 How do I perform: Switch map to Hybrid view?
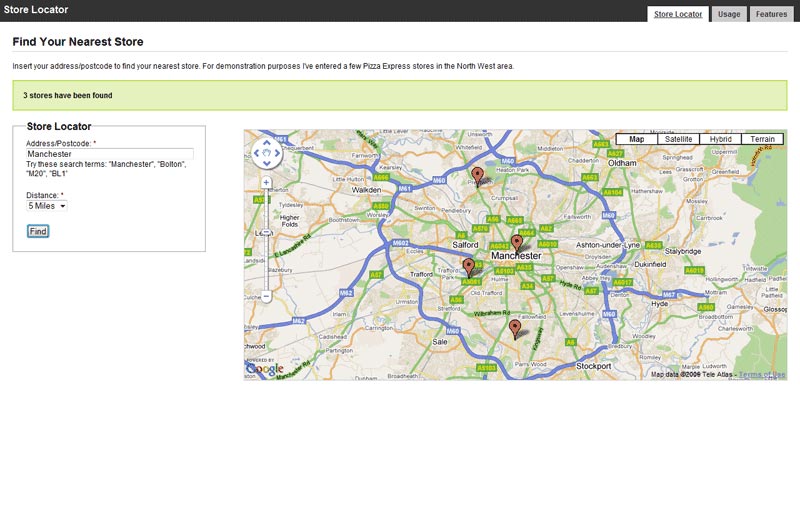(720, 139)
